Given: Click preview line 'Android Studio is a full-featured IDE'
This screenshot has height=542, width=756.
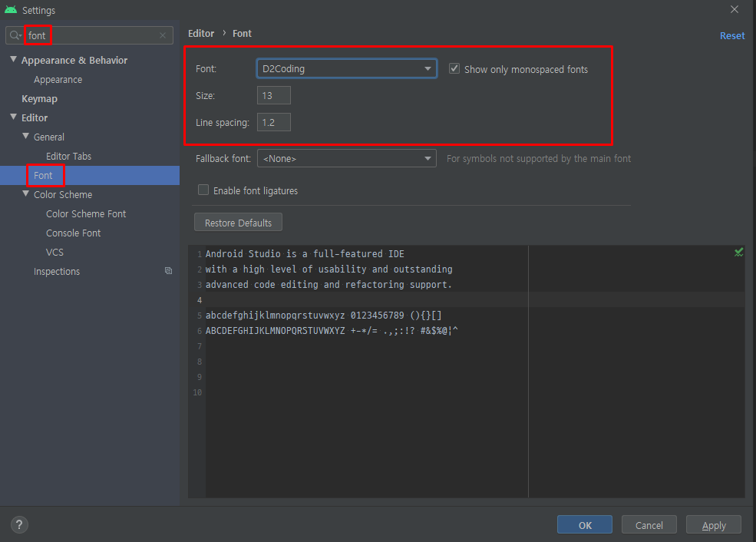Looking at the screenshot, I should tap(305, 253).
